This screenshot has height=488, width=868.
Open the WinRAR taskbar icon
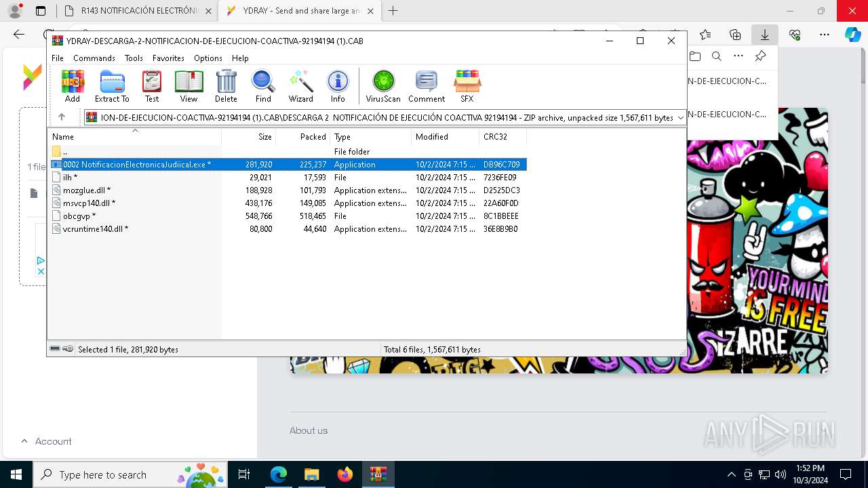378,474
